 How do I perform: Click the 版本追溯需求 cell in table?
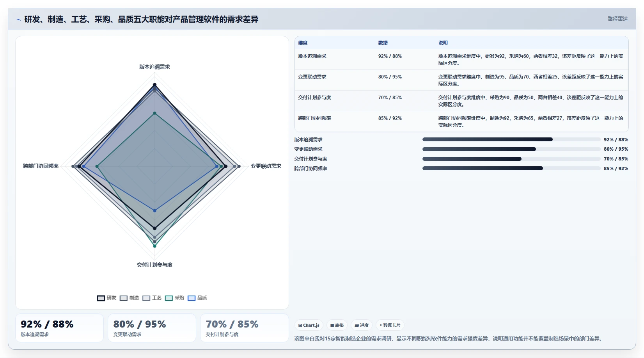[x=312, y=56]
